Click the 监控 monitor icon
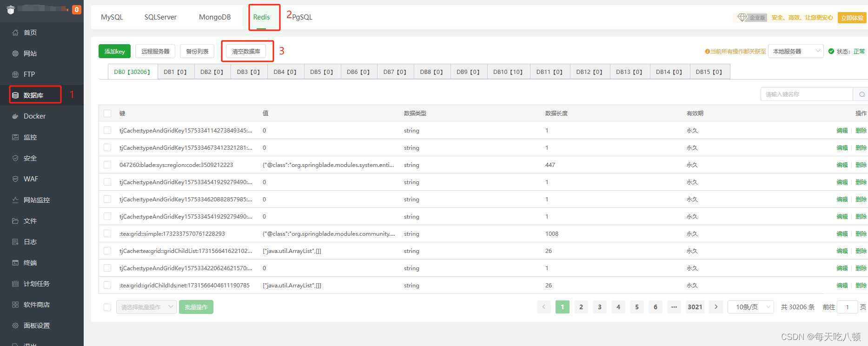868x346 pixels. pos(15,137)
